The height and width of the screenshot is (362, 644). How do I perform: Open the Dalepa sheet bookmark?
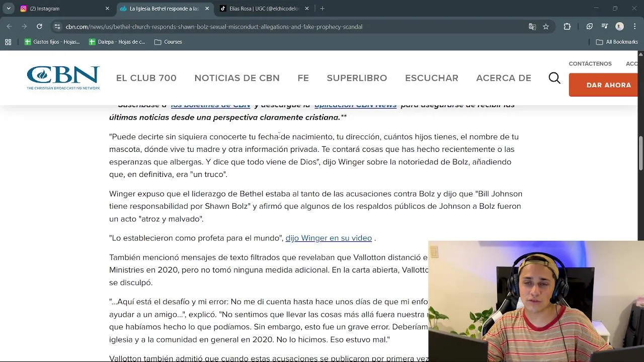pyautogui.click(x=117, y=42)
